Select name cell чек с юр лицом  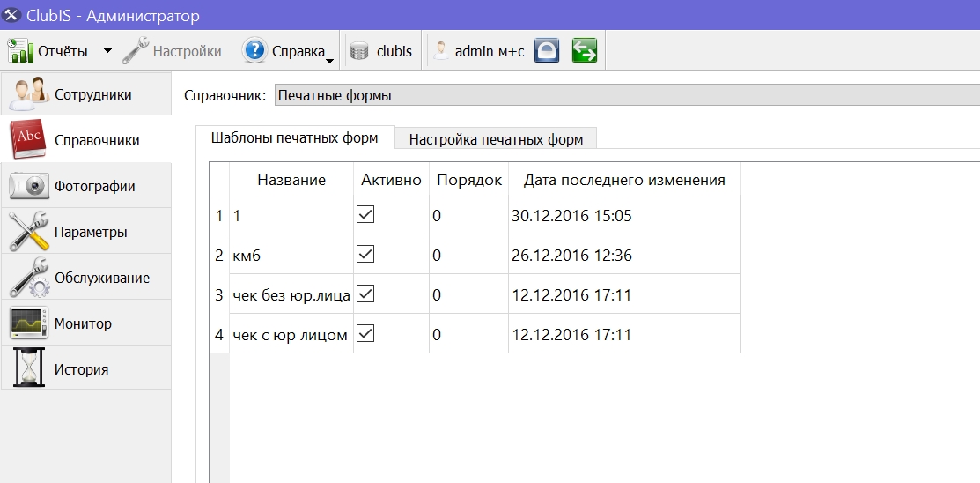pos(291,335)
